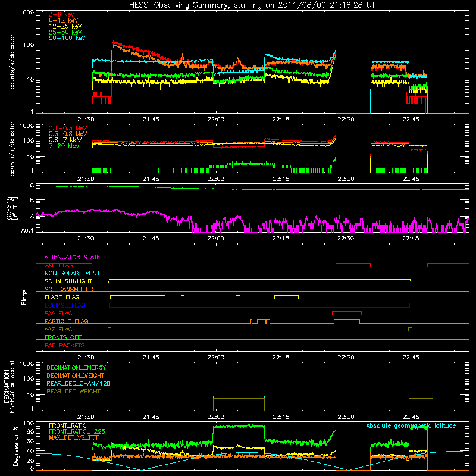Select the ATTENUATOR_STATE flag label
Screen dimensions: 476x476
pyautogui.click(x=72, y=257)
